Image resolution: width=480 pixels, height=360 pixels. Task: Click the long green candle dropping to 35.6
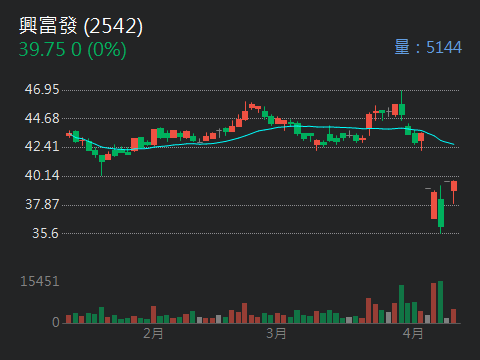[441, 209]
